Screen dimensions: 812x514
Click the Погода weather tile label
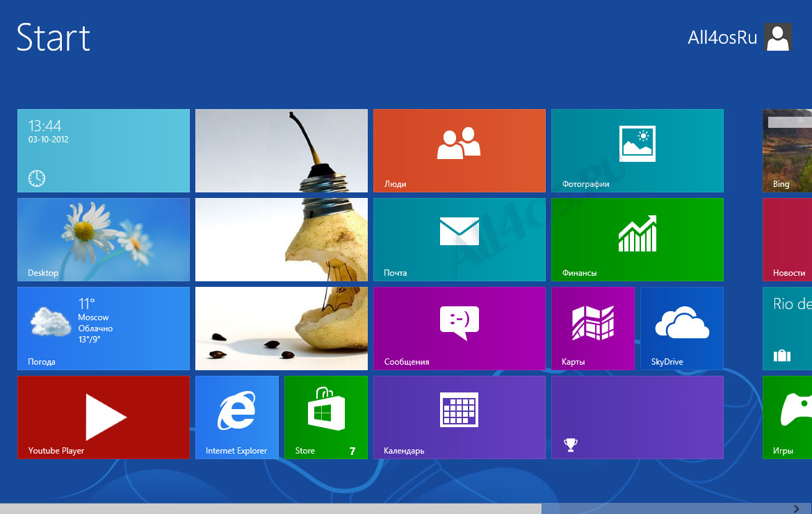pyautogui.click(x=42, y=362)
